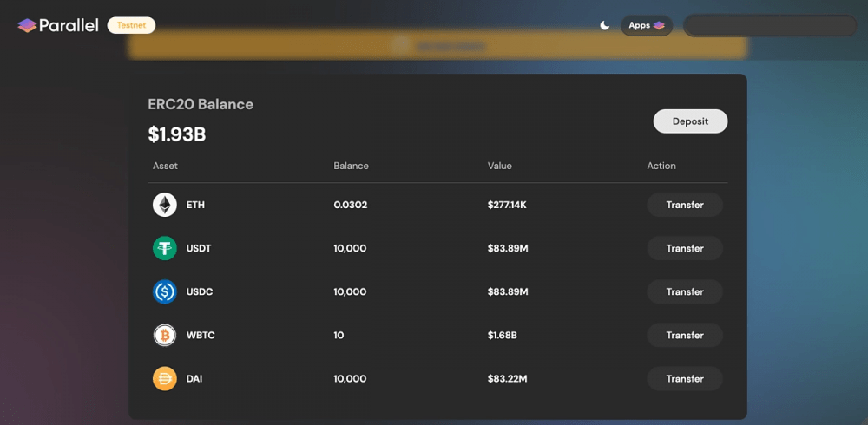The width and height of the screenshot is (868, 425).
Task: Click the DAI balance of 10,000
Action: pyautogui.click(x=350, y=378)
